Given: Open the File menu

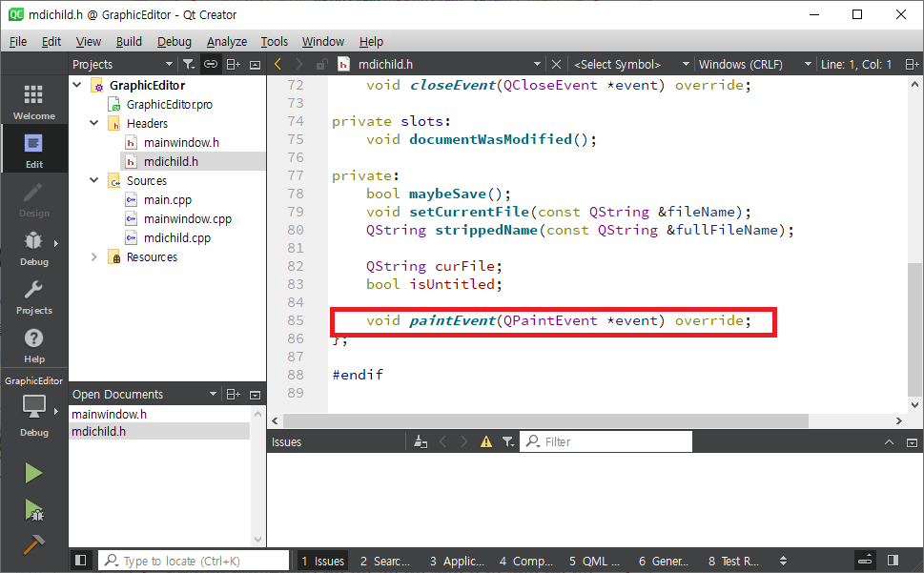Looking at the screenshot, I should [18, 41].
